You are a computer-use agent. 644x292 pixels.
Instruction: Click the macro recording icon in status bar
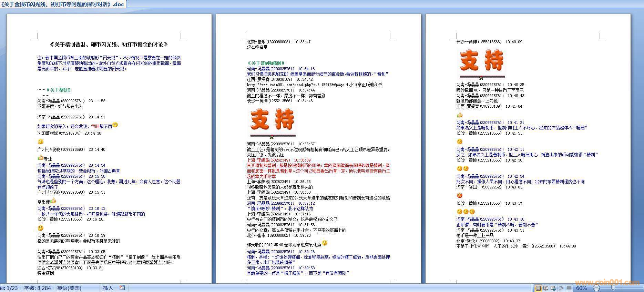[x=122, y=288]
